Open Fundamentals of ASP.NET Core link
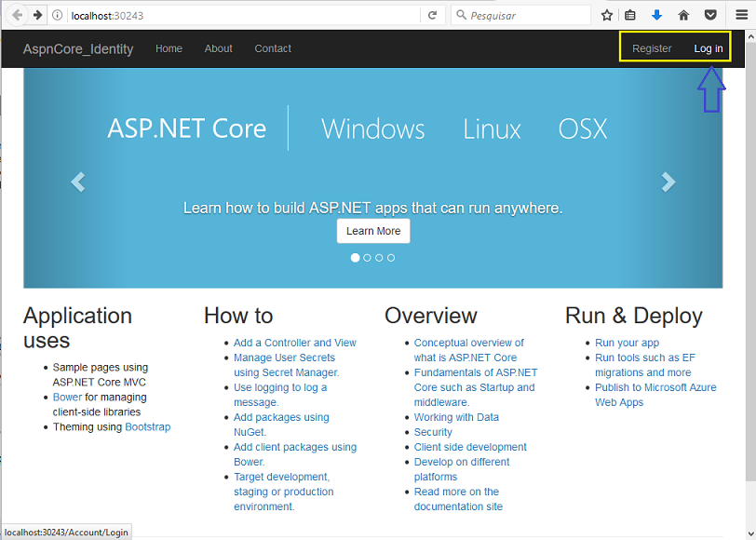This screenshot has height=540, width=756. [x=476, y=387]
